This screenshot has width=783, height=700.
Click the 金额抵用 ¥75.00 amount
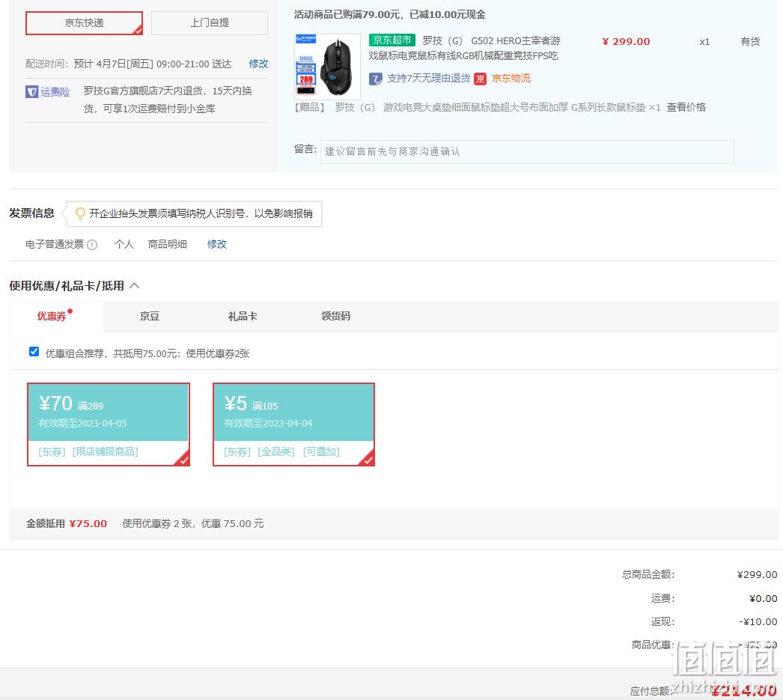tap(88, 524)
